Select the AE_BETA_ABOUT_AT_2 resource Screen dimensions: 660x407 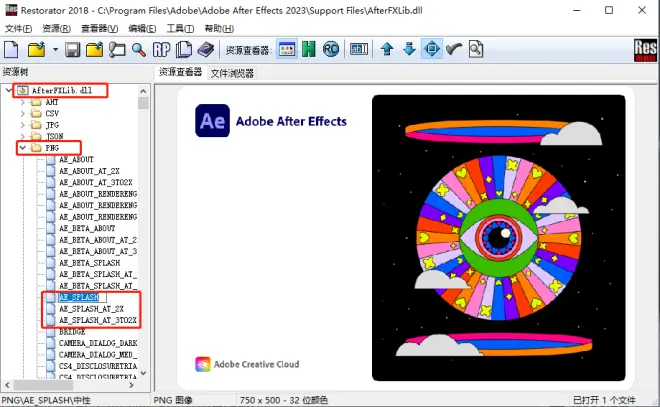coord(98,240)
